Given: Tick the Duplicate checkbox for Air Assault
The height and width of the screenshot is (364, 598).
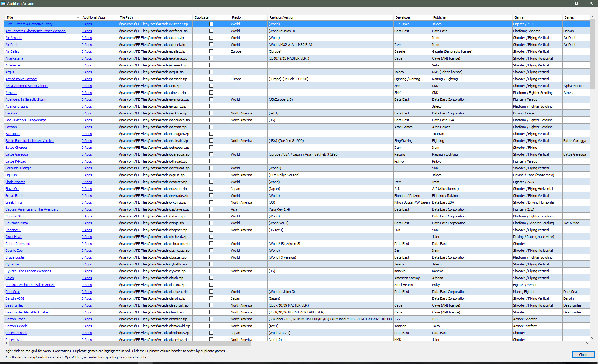Looking at the screenshot, I should point(211,38).
